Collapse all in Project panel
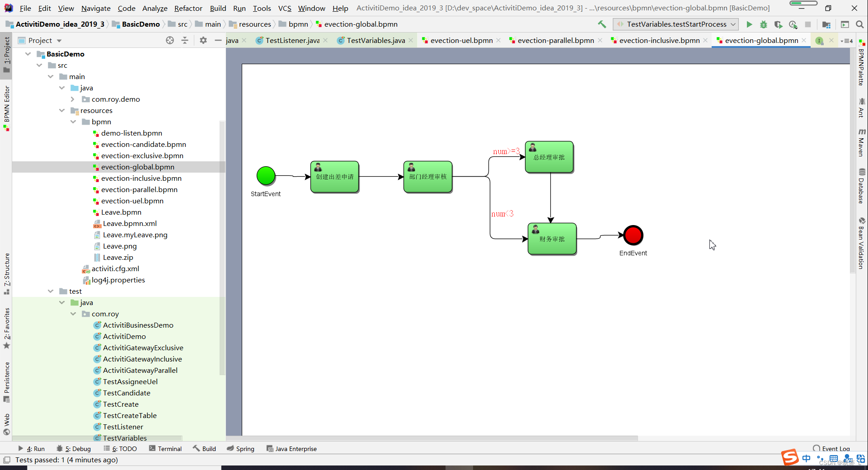 point(185,40)
